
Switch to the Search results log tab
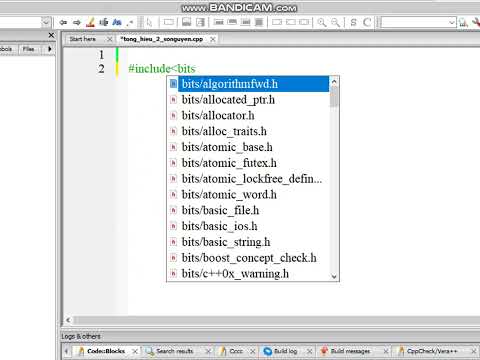pos(175,351)
